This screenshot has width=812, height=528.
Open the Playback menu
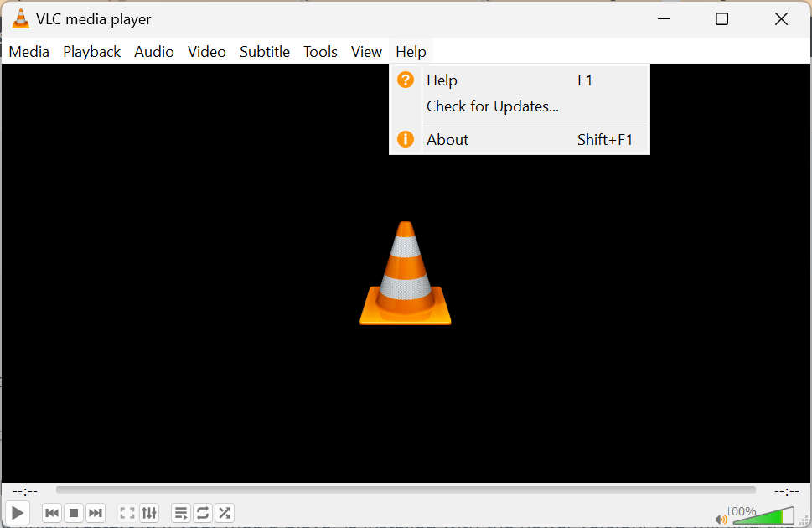coord(91,51)
